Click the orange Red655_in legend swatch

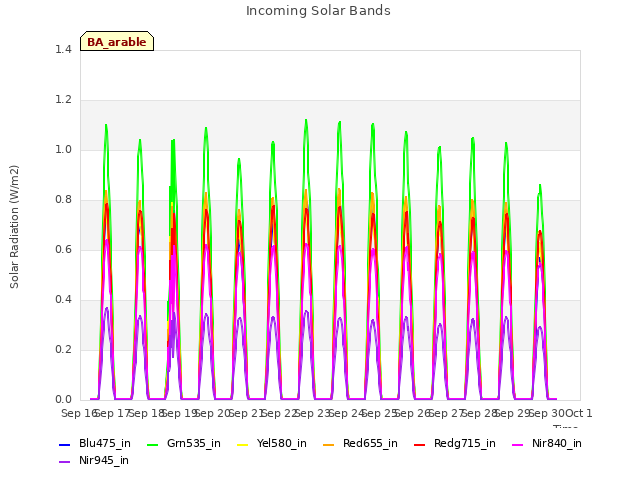329,444
